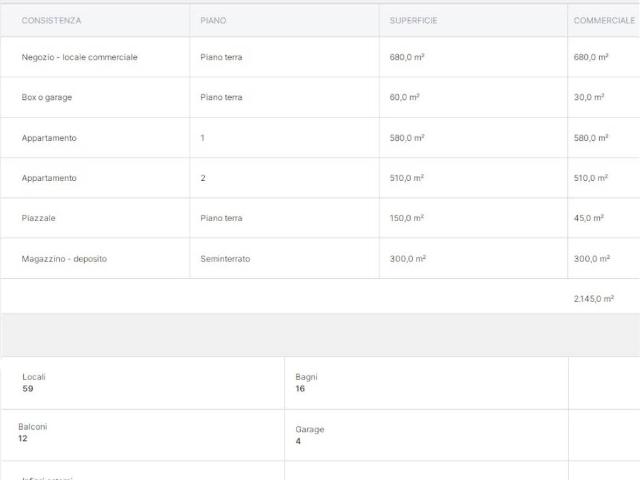Select the Negozio - locale commerciale row label
Screen dimensions: 640x480
(x=80, y=57)
